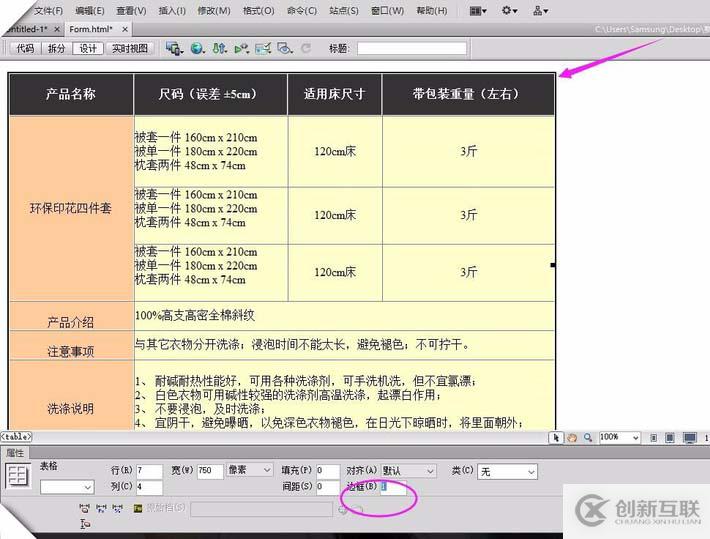Viewport: 710px width, 539px height.
Task: Open the 类(C) class dropdown
Action: [x=507, y=472]
